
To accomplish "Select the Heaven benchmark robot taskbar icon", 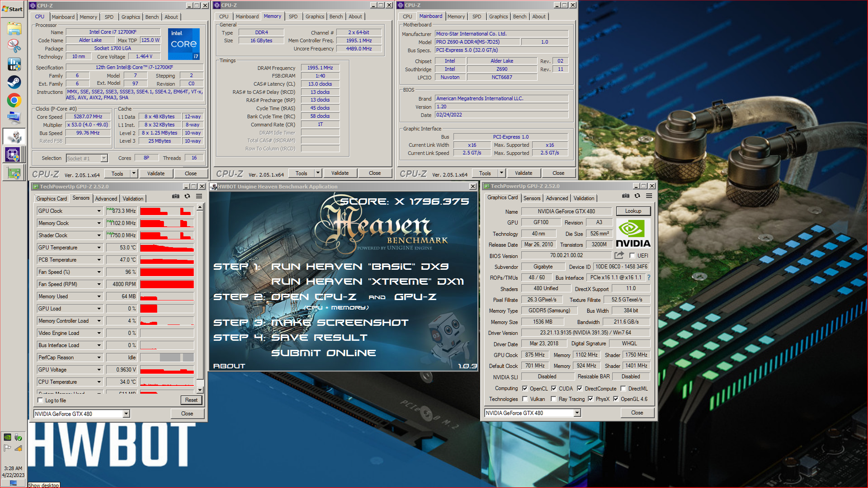I will click(14, 136).
